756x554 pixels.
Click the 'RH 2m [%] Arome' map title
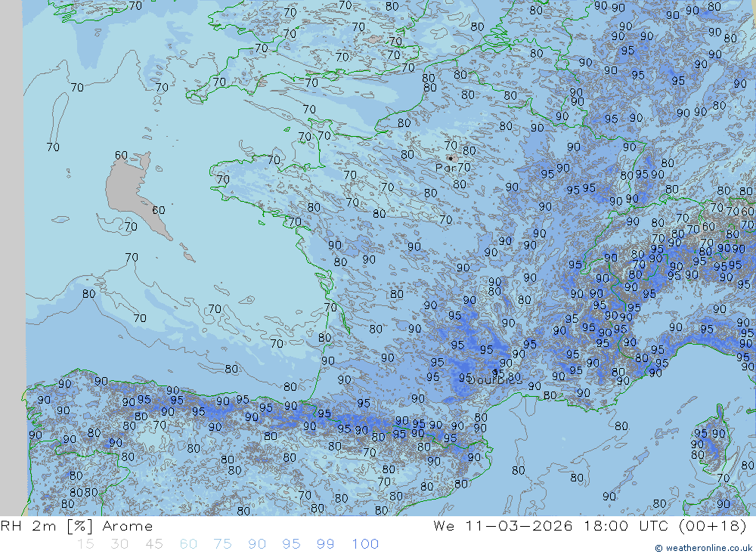point(76,526)
